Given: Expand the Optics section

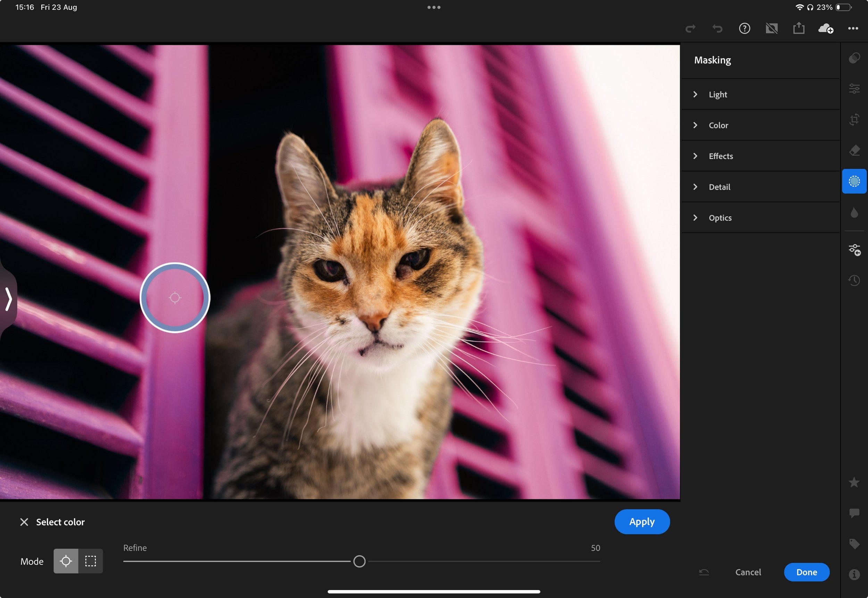Looking at the screenshot, I should point(719,218).
